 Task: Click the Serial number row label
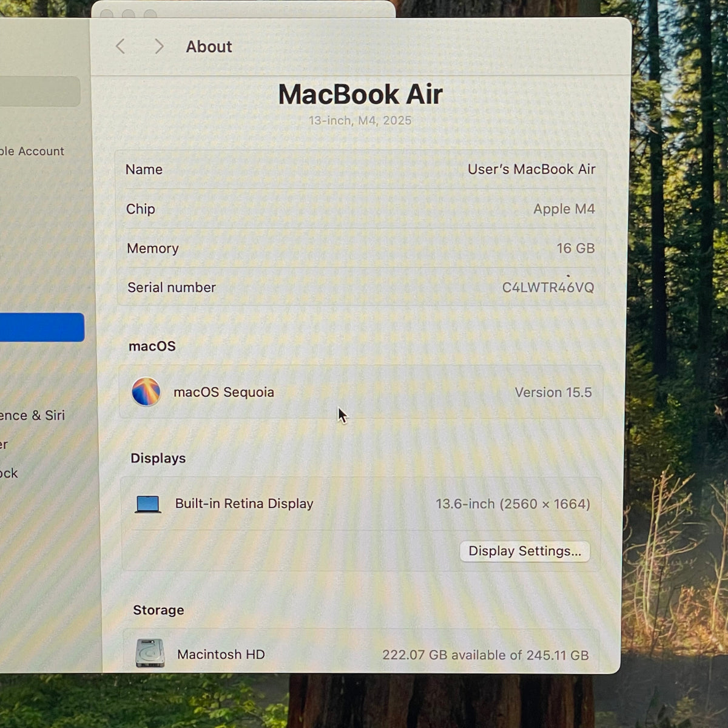(x=172, y=287)
